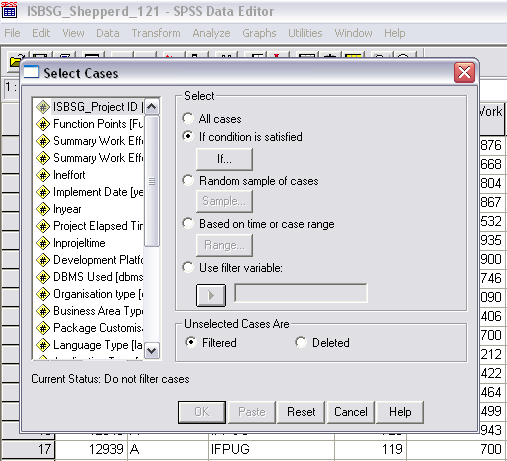Close the Select Cases dialog
This screenshot has height=461, width=507.
(464, 72)
